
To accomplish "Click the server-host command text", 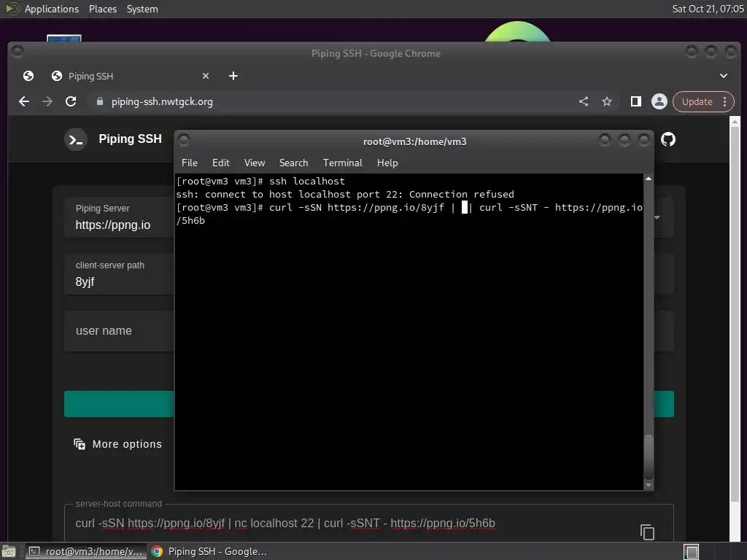I will point(285,523).
